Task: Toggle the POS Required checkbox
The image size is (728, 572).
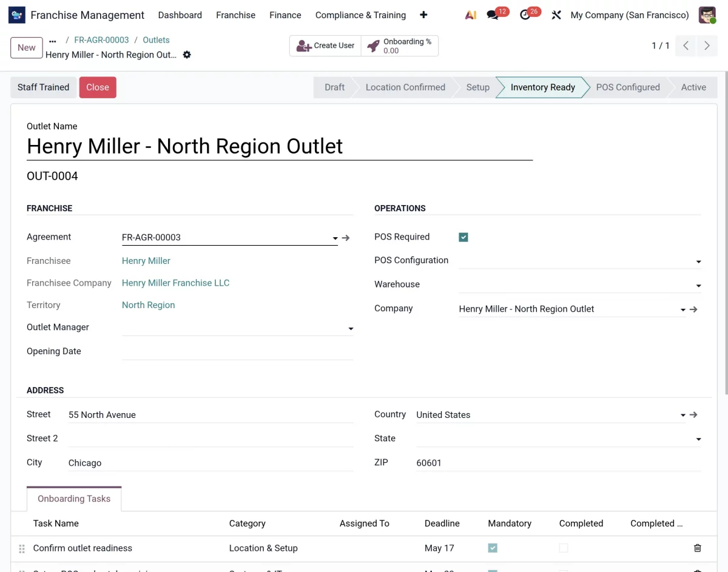Action: click(x=463, y=237)
